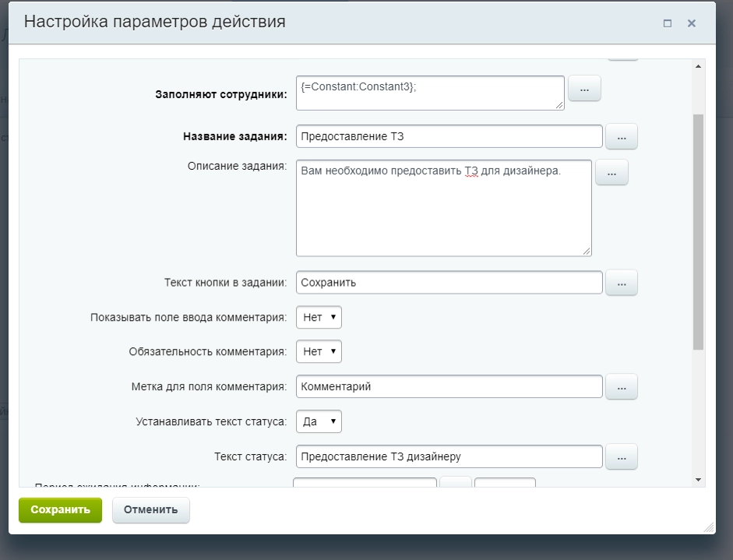This screenshot has width=733, height=560.
Task: Click the Текст кнопки в задании field
Action: (x=448, y=282)
